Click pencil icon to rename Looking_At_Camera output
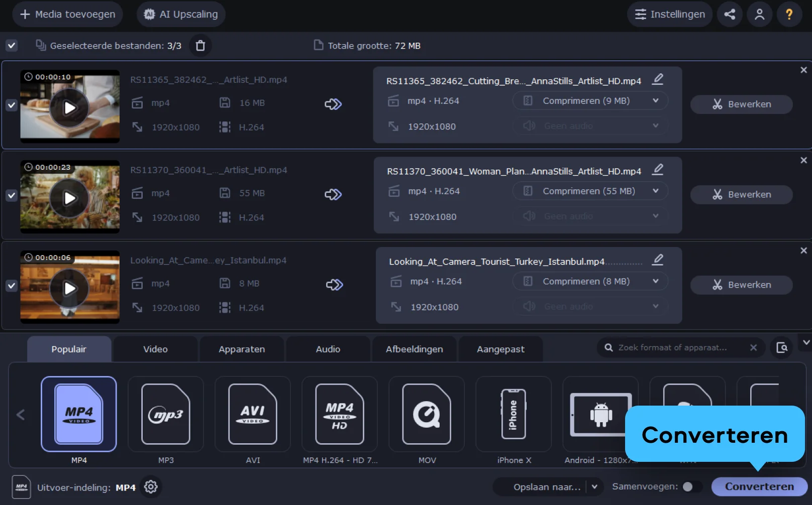The image size is (812, 505). click(658, 260)
